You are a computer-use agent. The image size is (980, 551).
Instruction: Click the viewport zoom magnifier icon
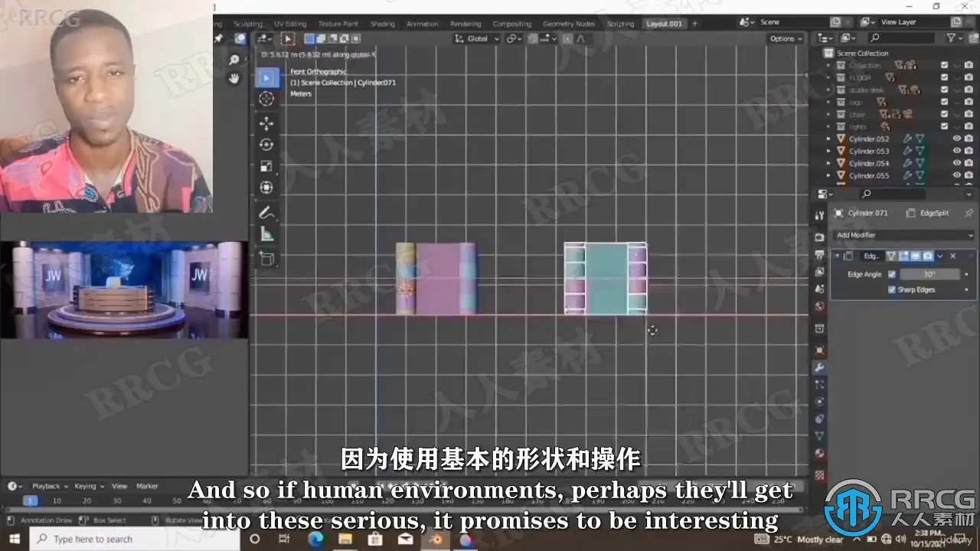[x=234, y=60]
